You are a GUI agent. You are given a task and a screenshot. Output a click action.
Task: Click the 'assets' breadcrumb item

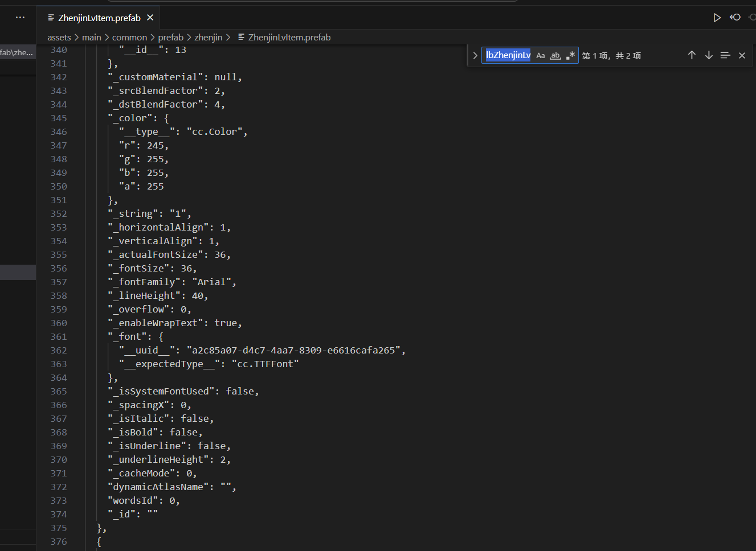pos(59,38)
